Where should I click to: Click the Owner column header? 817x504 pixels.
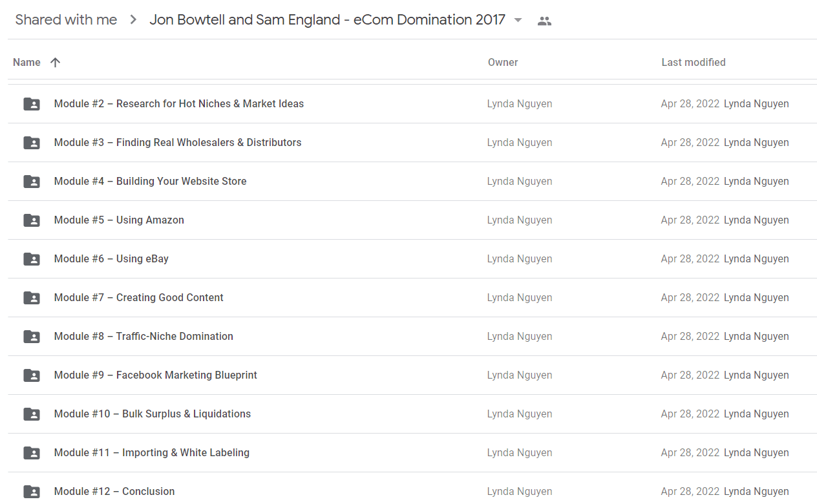(x=503, y=63)
